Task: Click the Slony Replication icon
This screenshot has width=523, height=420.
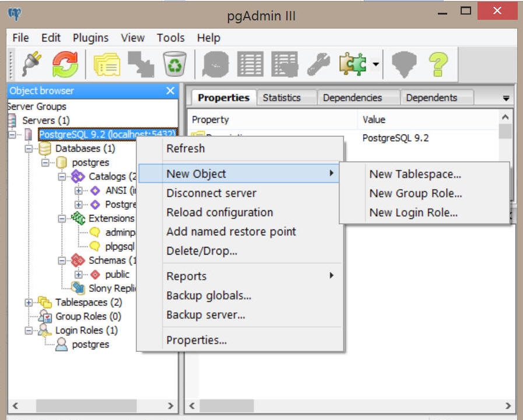Action: pyautogui.click(x=78, y=288)
